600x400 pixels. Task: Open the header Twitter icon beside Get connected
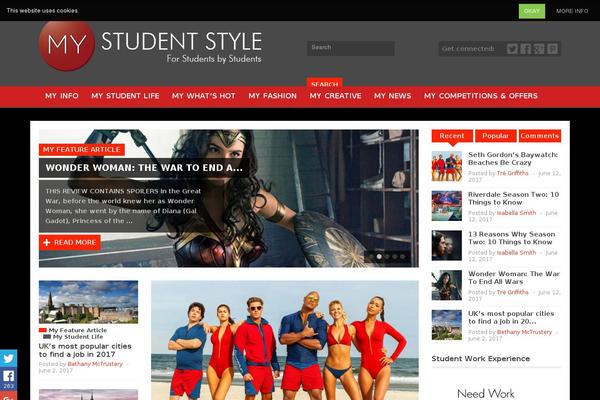[512, 49]
